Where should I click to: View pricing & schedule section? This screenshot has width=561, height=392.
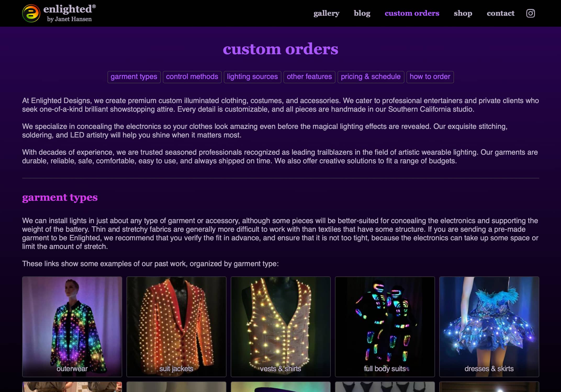click(371, 77)
